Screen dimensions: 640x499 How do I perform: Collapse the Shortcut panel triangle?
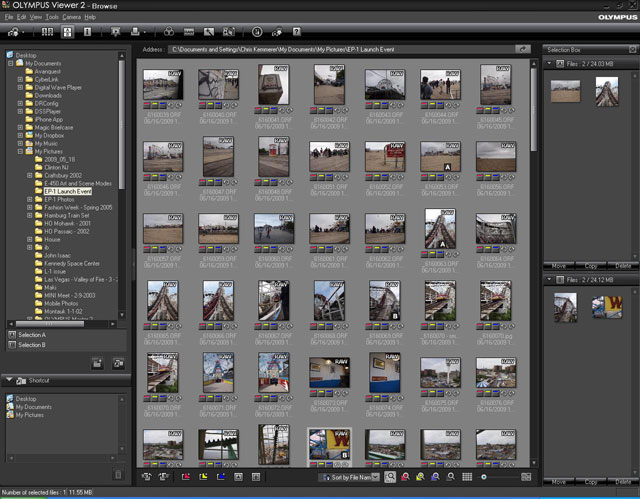click(x=9, y=380)
